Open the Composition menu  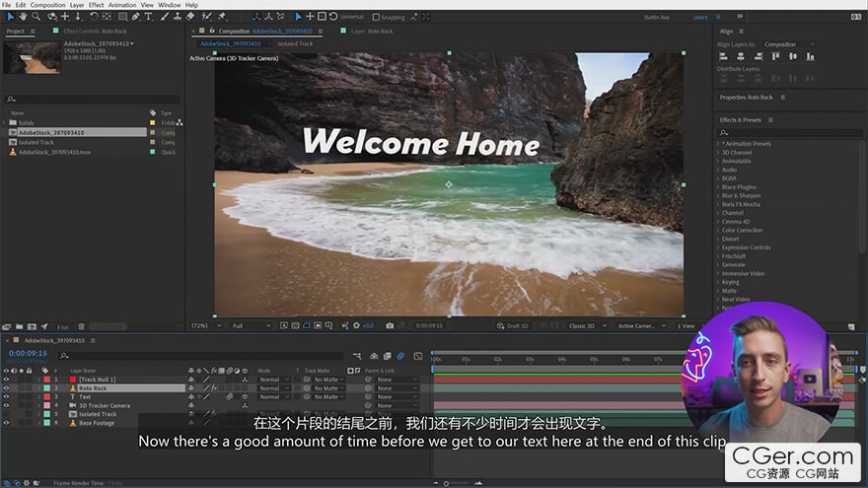(47, 5)
